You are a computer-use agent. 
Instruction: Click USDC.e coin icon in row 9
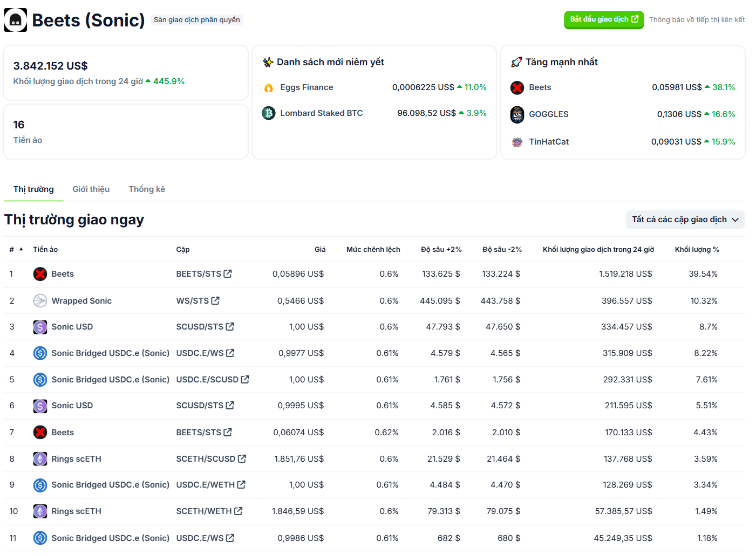coord(40,485)
